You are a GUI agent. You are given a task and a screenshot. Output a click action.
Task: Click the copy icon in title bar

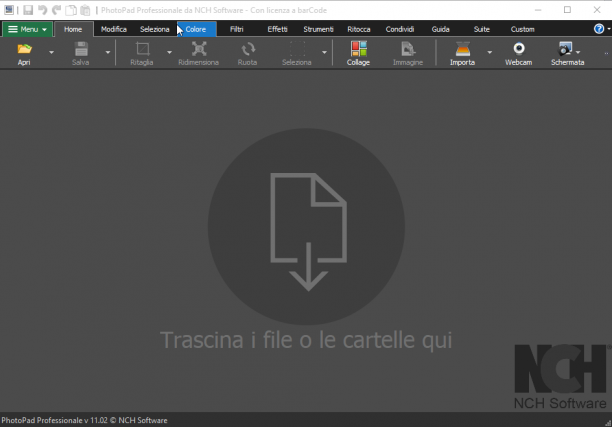(x=71, y=10)
